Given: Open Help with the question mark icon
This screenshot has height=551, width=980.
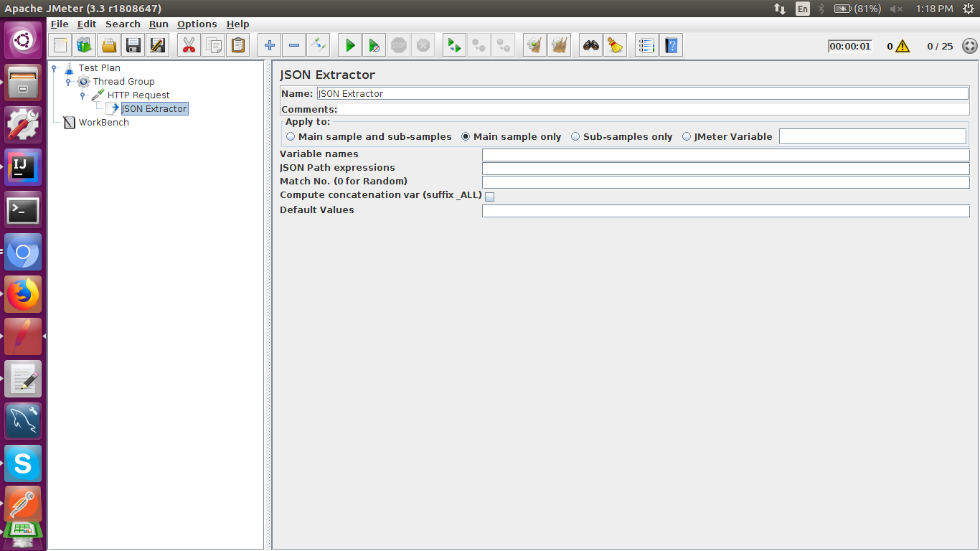Looking at the screenshot, I should (671, 46).
